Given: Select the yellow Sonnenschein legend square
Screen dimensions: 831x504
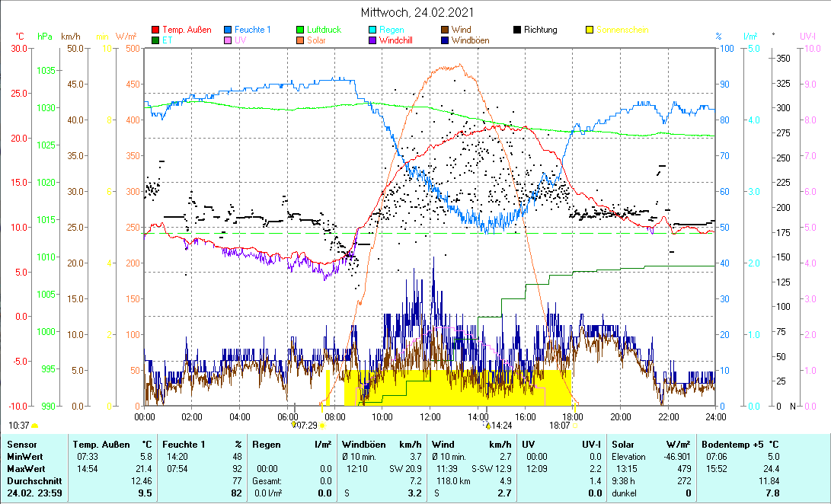Looking at the screenshot, I should click(x=589, y=30).
